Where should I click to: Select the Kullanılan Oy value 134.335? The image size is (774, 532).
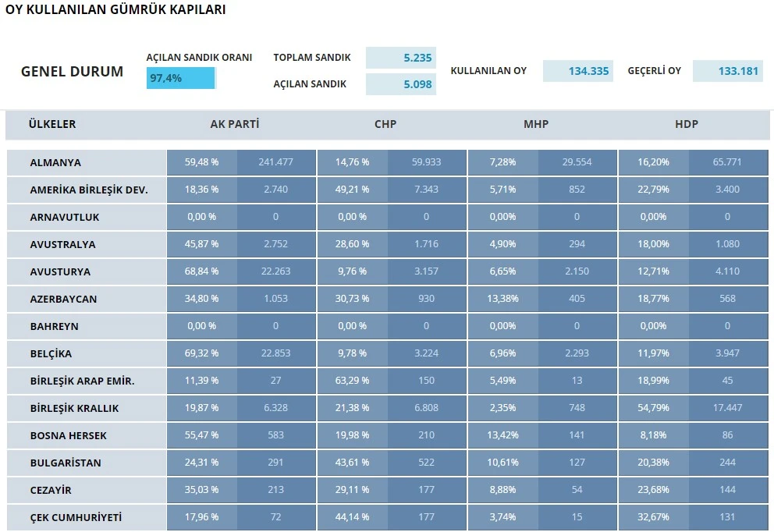578,71
